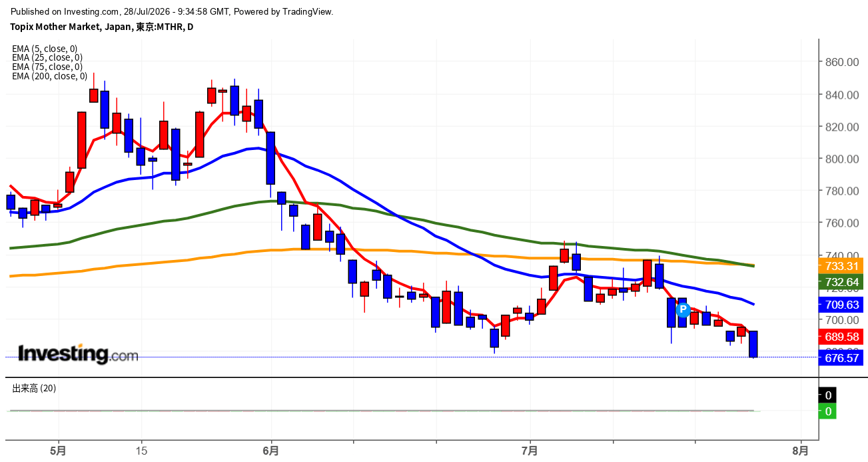This screenshot has width=868, height=462.
Task: Click the 6月 date axis label
Action: 271,450
